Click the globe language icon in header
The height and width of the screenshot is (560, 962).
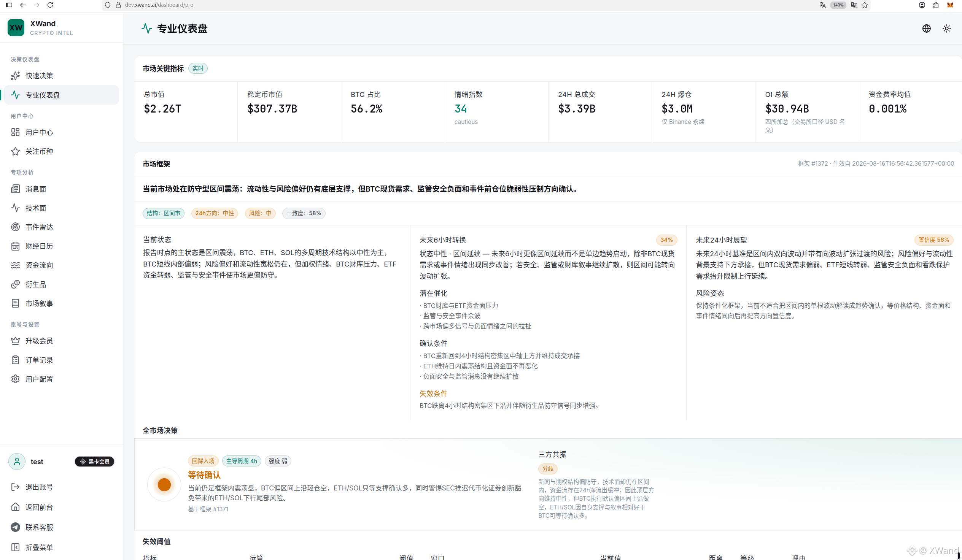point(927,29)
